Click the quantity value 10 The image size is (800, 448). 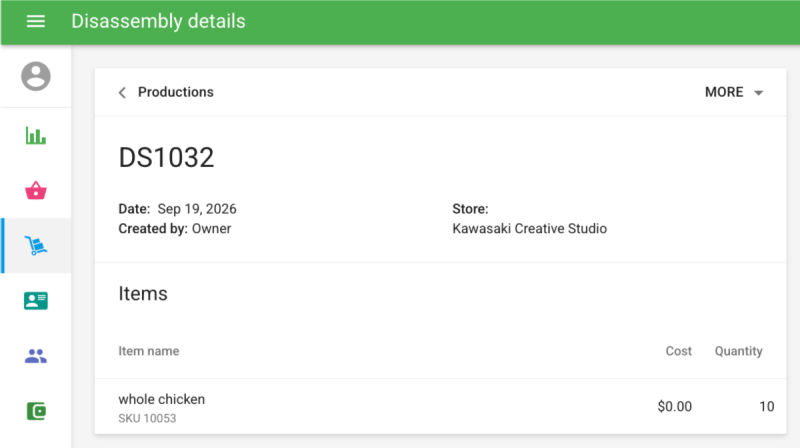(766, 407)
